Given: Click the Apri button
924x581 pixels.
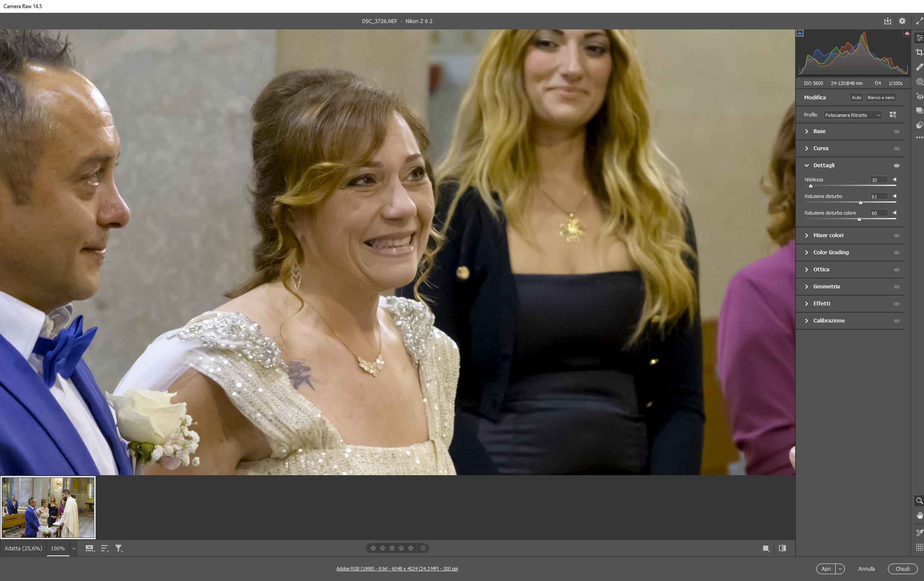Looking at the screenshot, I should point(826,569).
